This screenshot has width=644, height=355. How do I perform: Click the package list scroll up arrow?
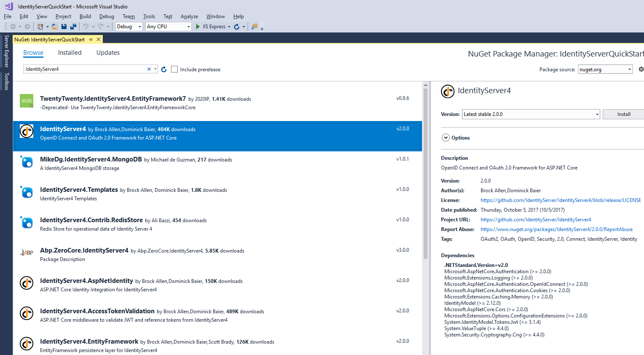(x=425, y=85)
